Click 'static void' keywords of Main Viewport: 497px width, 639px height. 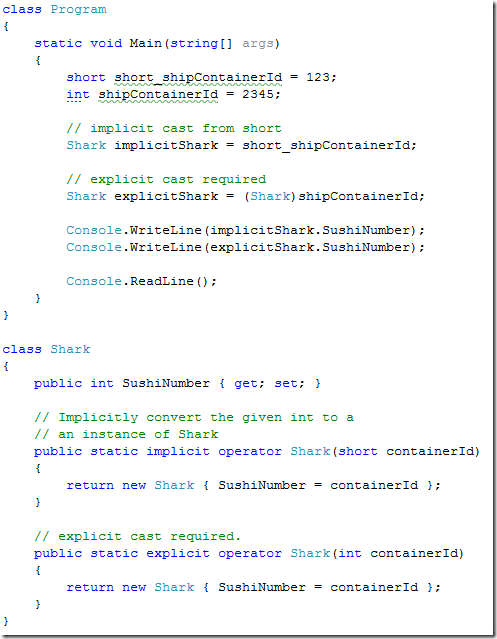click(78, 43)
